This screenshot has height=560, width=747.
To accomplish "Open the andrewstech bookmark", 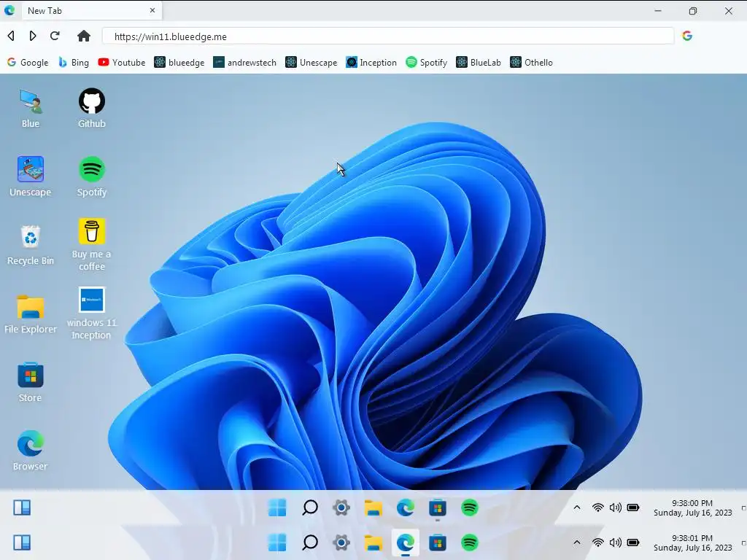I will click(x=244, y=63).
